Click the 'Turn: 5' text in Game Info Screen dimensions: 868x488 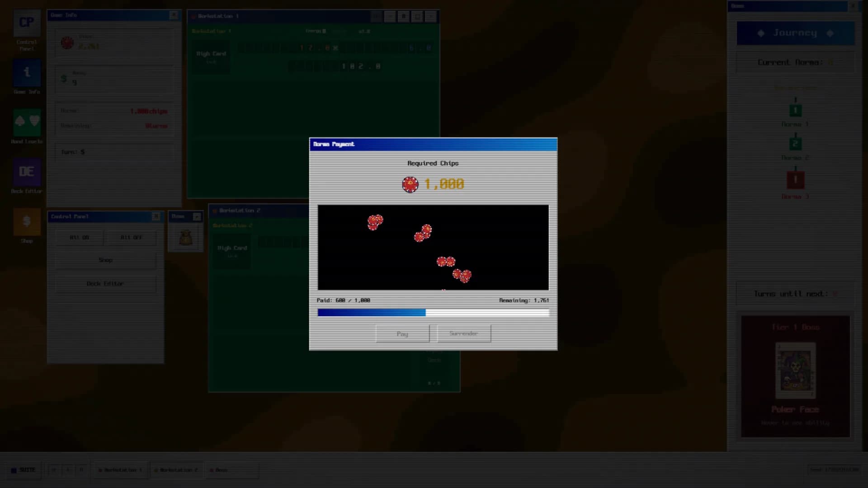point(73,152)
